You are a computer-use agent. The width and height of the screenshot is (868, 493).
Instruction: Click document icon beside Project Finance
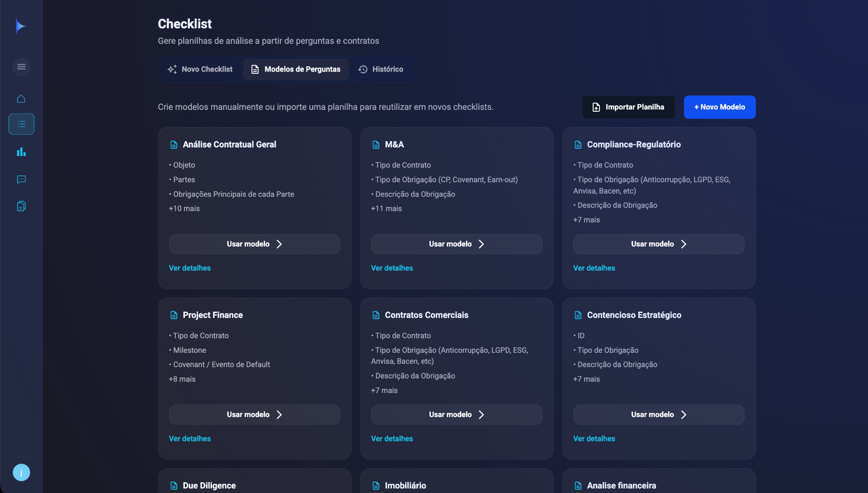coord(174,315)
